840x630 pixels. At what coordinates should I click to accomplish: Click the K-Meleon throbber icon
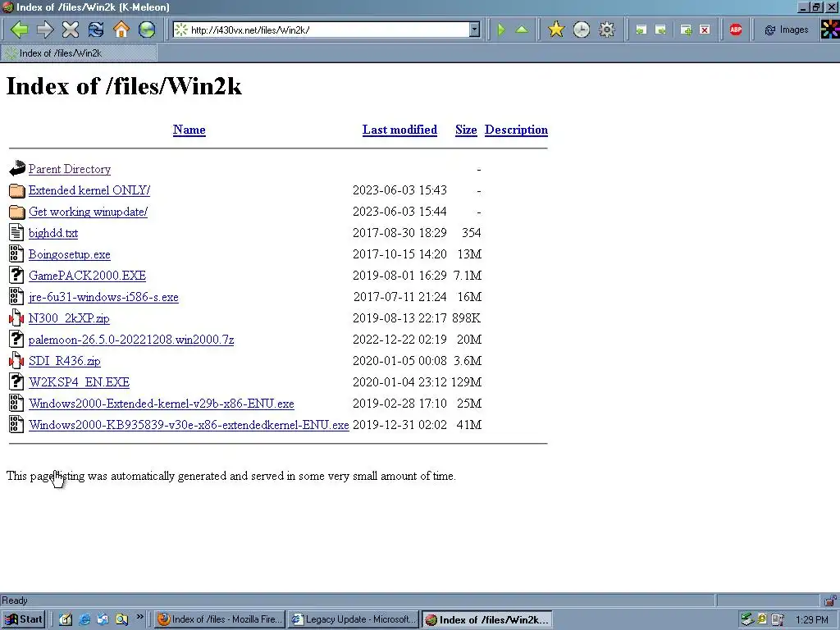pos(830,30)
